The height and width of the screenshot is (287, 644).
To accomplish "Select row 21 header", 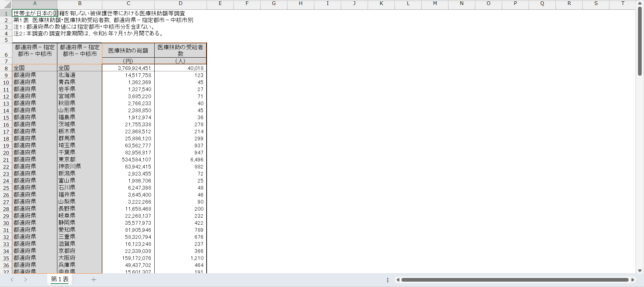I will point(6,160).
